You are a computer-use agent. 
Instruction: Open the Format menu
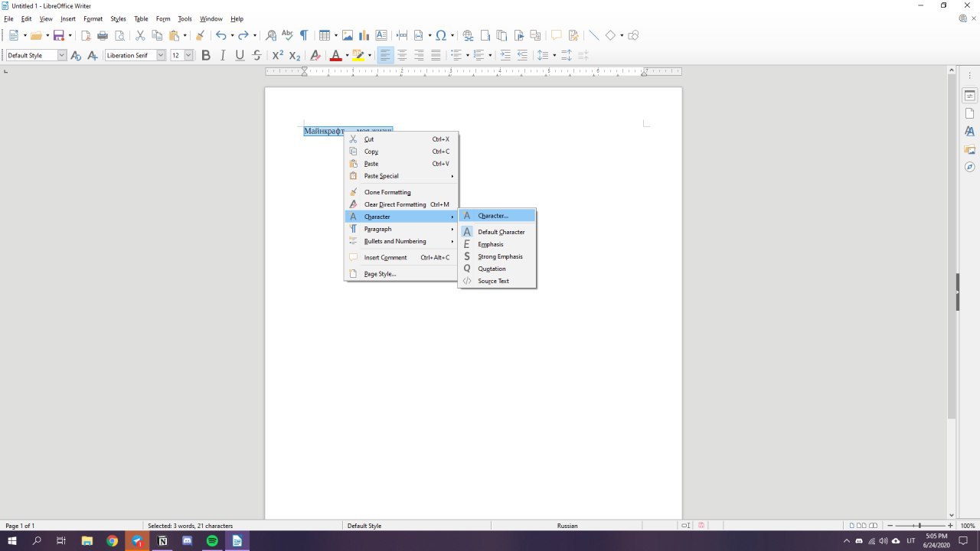[x=93, y=18]
